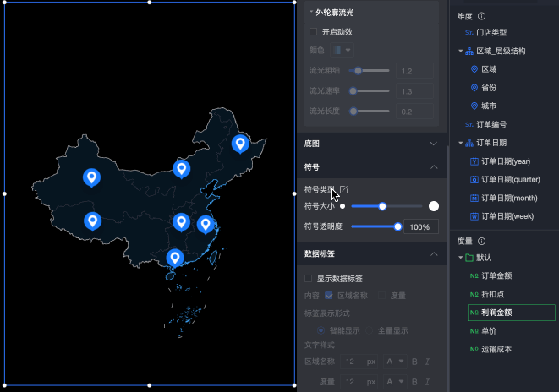Screen dimensions: 559x392
Task: Click the 流光粗细 slider handle
Action: pyautogui.click(x=358, y=70)
